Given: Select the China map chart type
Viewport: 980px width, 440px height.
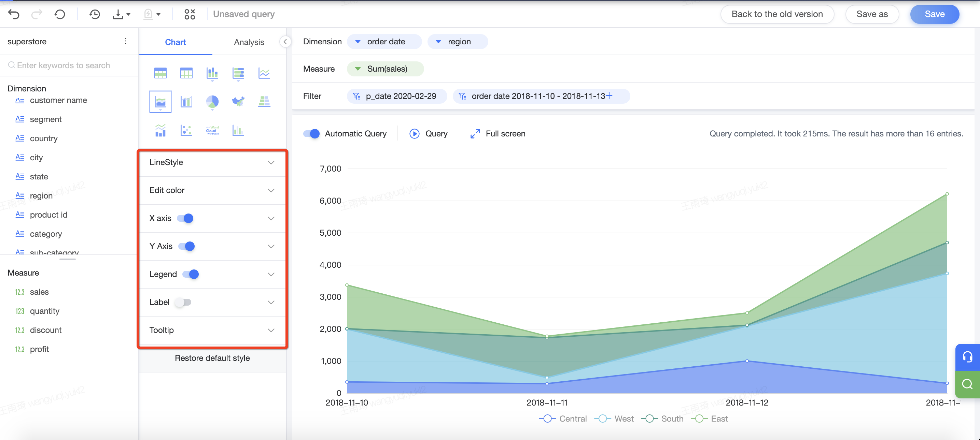Looking at the screenshot, I should 238,101.
